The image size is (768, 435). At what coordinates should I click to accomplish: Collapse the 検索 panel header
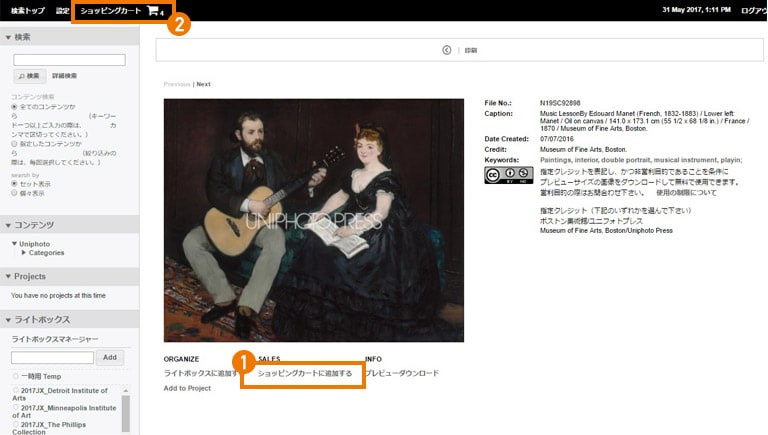pos(70,37)
